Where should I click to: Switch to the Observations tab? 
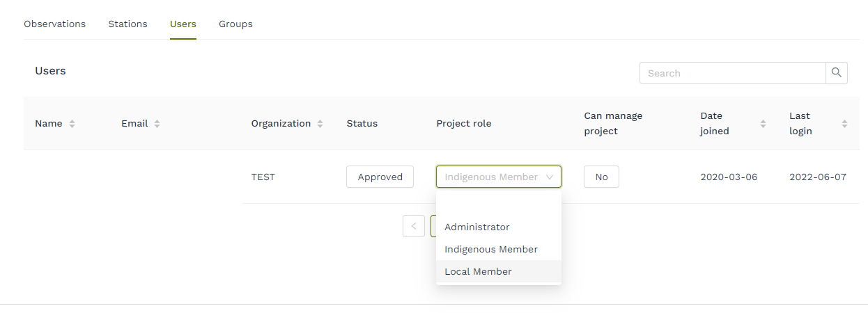tap(54, 24)
